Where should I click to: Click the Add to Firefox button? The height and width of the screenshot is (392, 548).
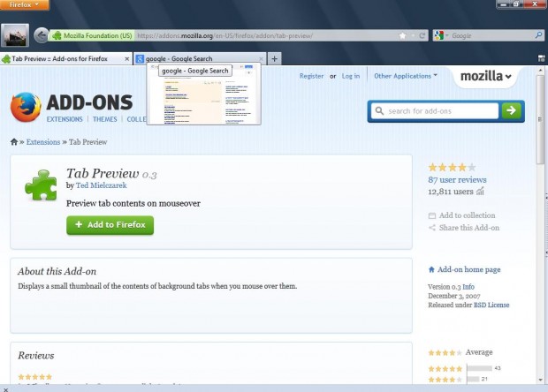[x=110, y=225]
